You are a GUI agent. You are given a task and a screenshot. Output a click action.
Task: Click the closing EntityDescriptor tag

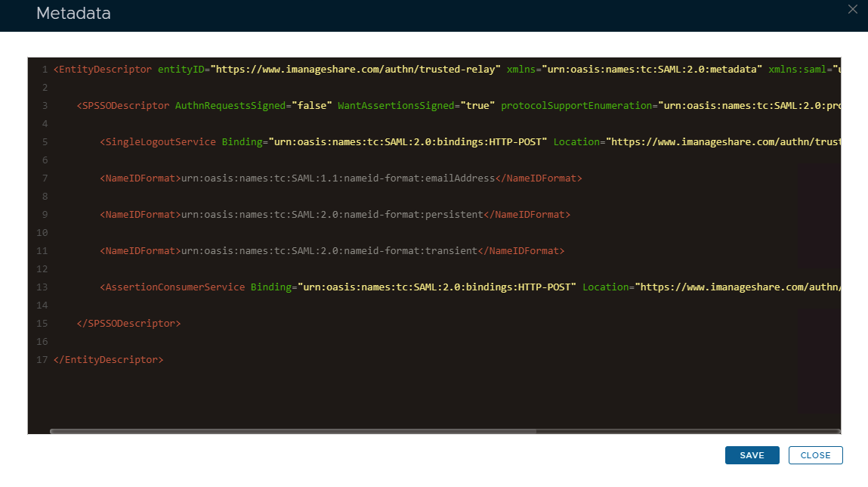108,360
